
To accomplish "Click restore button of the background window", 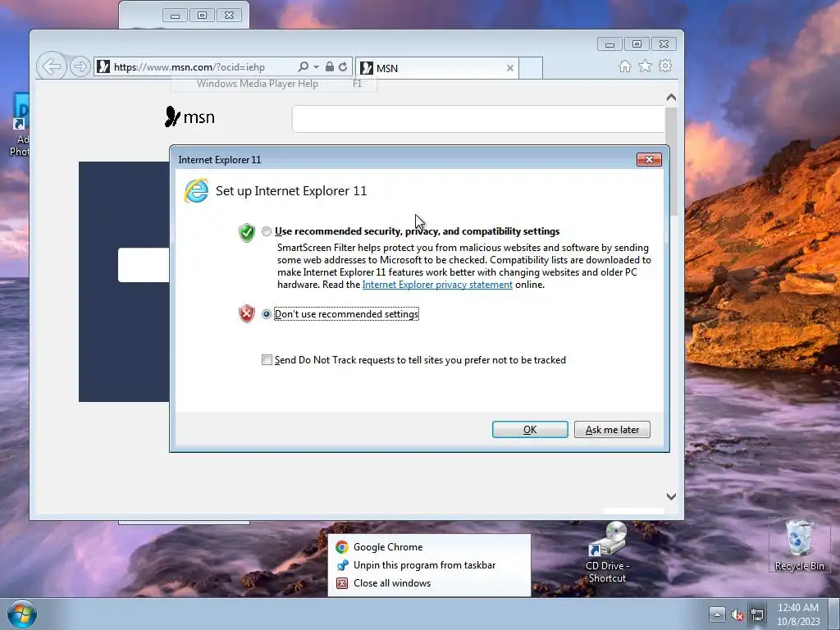I will (x=202, y=16).
